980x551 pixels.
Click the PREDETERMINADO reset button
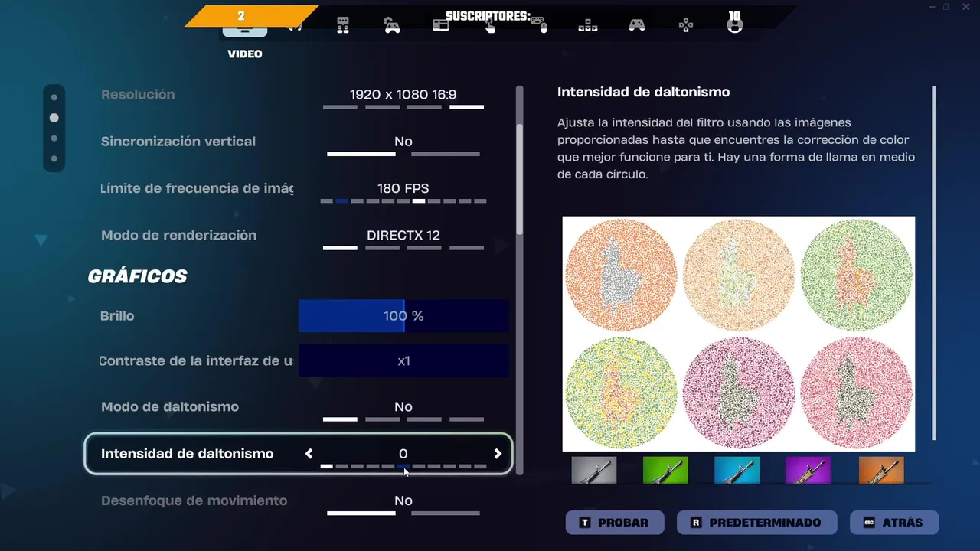[758, 523]
